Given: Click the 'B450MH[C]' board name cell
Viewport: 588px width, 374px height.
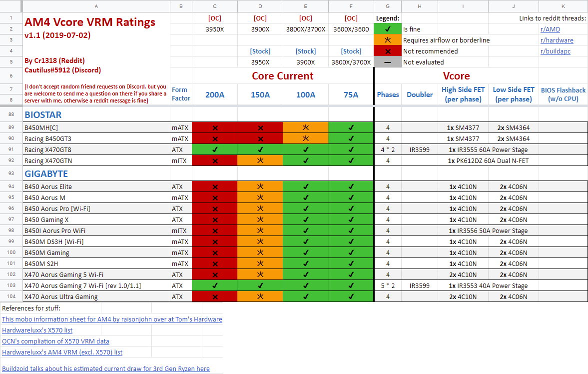Looking at the screenshot, I should click(96, 127).
